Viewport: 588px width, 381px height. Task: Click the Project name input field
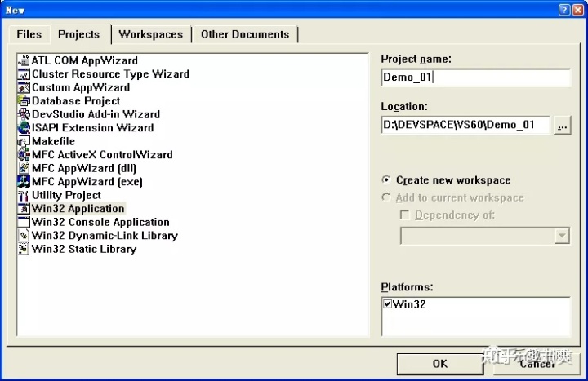point(476,78)
